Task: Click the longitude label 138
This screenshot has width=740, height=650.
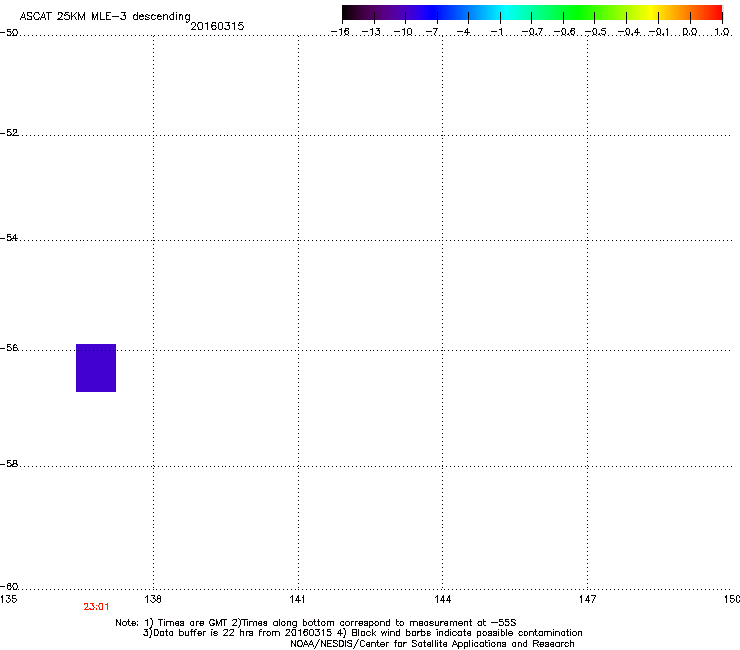Action: [x=153, y=599]
